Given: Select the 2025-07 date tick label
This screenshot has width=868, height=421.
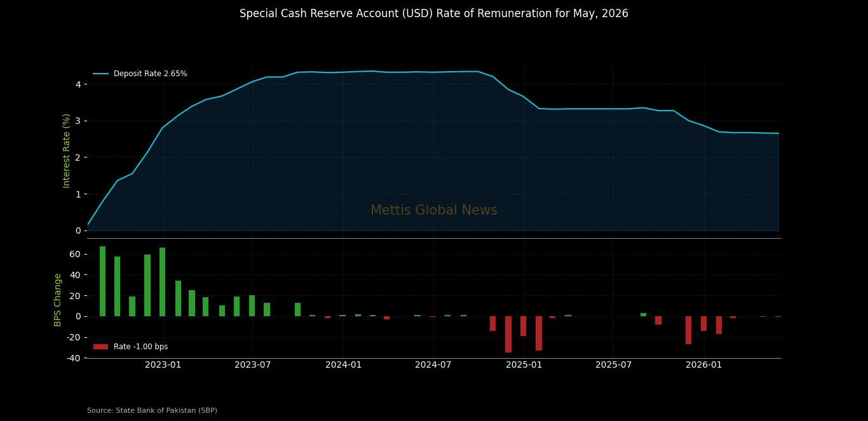Looking at the screenshot, I should (x=613, y=365).
